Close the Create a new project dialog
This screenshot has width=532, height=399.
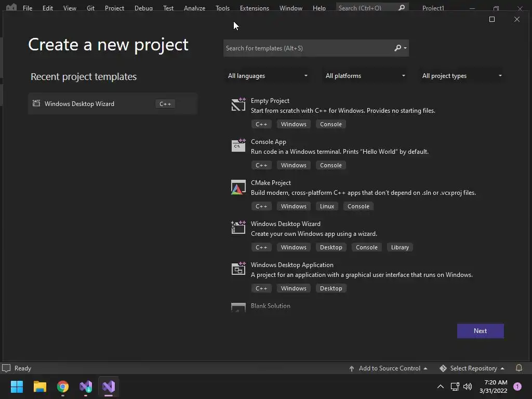517,19
